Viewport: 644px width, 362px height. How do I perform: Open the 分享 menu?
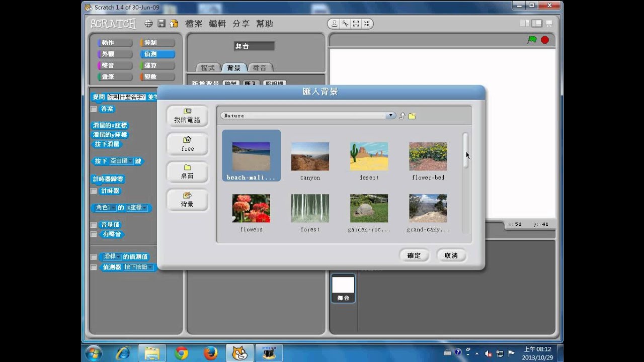(240, 24)
